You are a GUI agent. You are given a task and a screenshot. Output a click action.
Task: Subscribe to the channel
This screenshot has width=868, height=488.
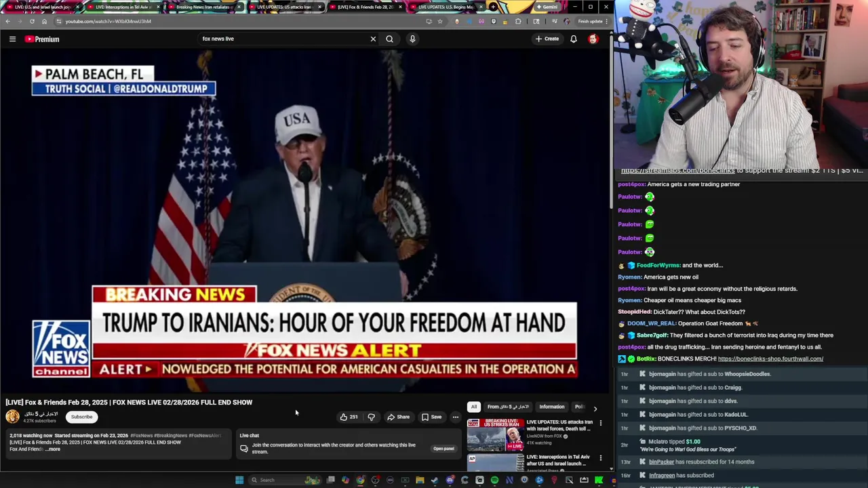[x=81, y=417]
